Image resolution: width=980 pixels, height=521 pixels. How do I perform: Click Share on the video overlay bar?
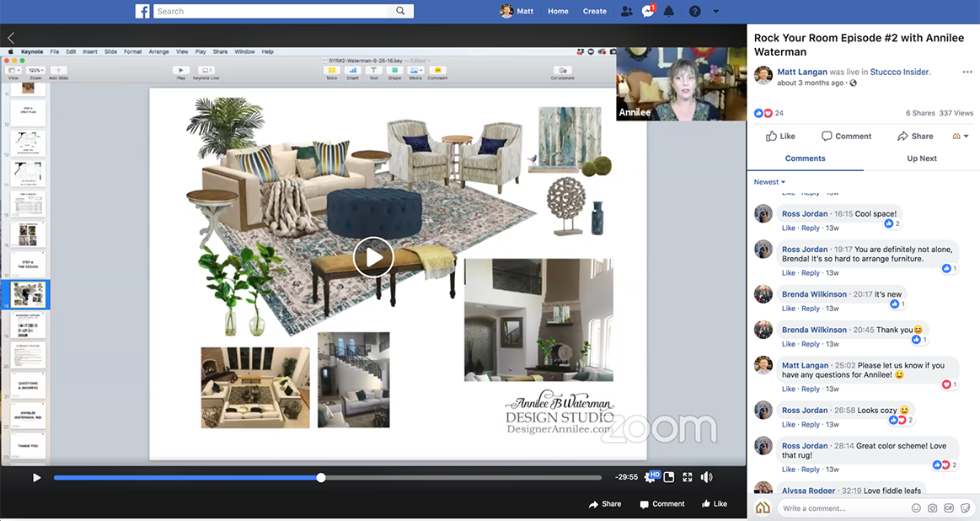[x=604, y=504]
